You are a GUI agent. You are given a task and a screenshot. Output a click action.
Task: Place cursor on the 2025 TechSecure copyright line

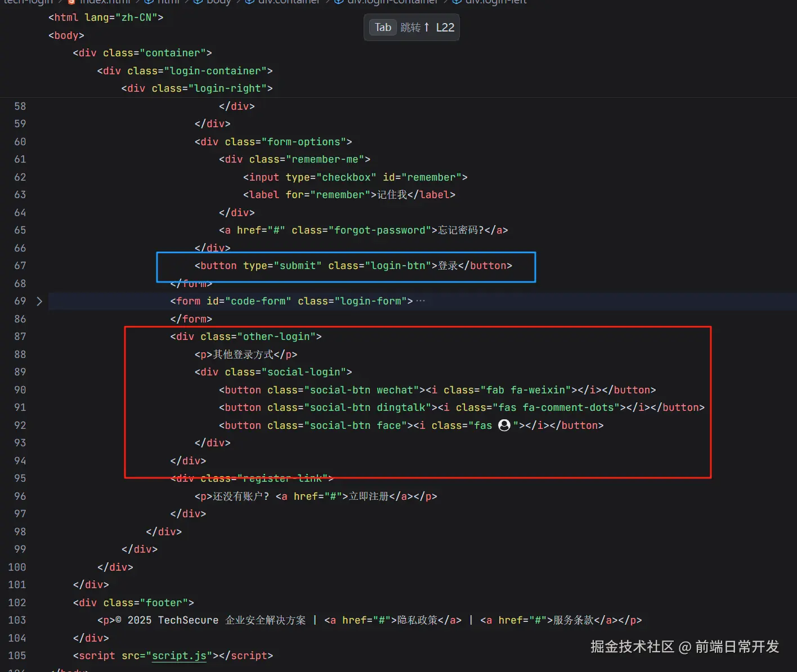click(370, 620)
